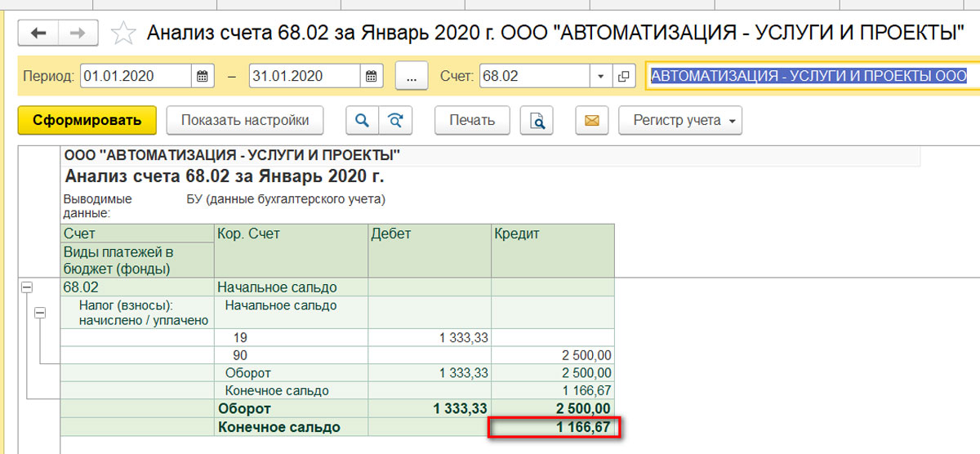This screenshot has height=454, width=980.
Task: Open calendar for period end date
Action: 372,76
